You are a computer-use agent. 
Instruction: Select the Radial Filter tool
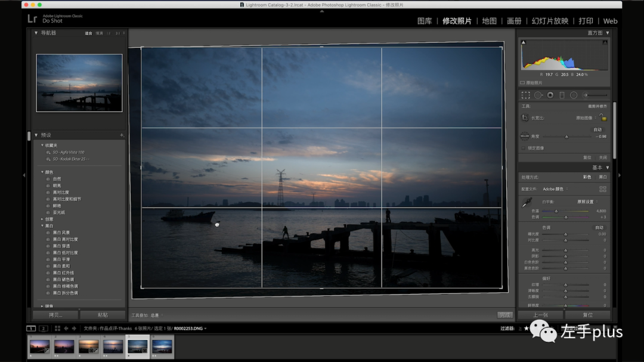pyautogui.click(x=574, y=95)
